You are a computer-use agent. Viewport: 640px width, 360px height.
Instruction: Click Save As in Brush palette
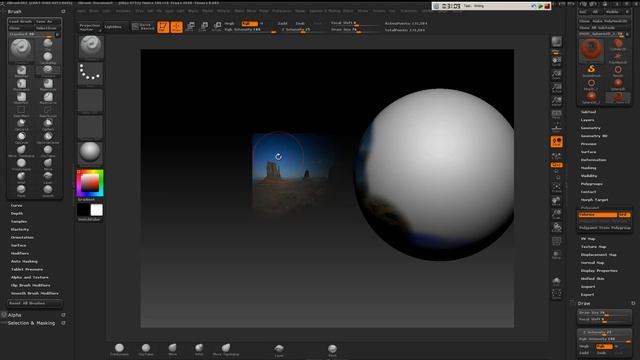[48, 21]
